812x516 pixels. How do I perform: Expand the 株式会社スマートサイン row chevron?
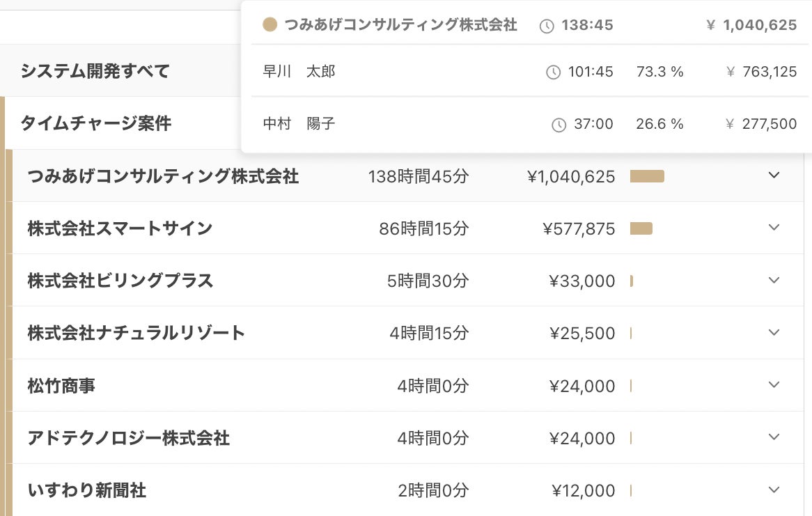pyautogui.click(x=774, y=228)
